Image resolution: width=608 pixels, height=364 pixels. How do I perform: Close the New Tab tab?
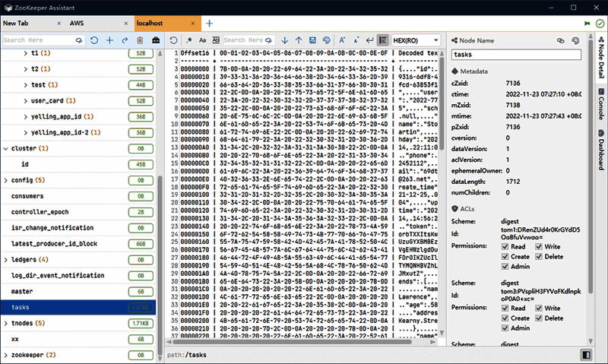click(59, 24)
